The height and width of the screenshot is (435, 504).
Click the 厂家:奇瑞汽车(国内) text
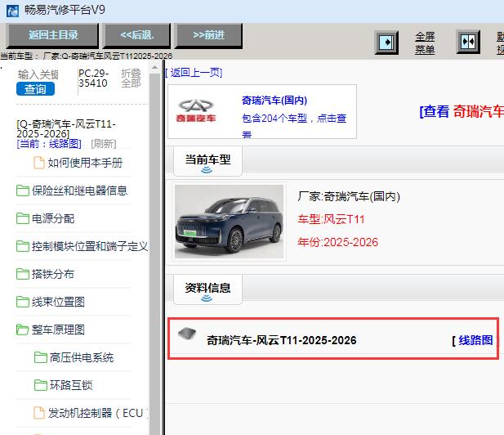point(349,196)
